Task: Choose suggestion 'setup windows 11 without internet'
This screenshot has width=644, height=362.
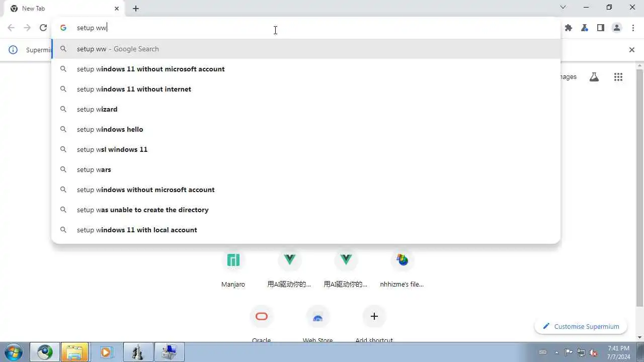Action: (x=306, y=89)
